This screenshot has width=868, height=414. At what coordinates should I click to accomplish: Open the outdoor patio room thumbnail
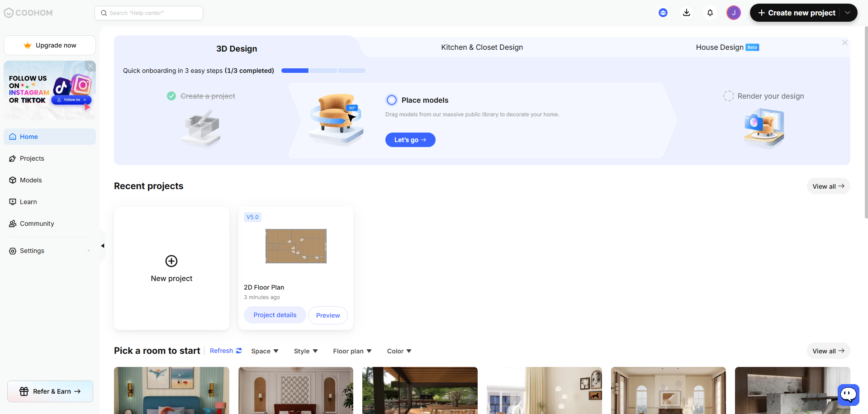[x=420, y=390]
